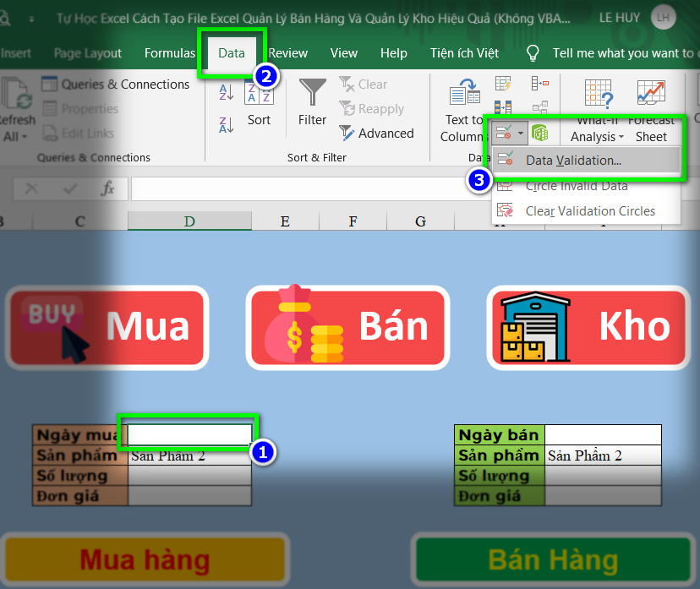Expand the Data Validation dropdown arrow
The height and width of the screenshot is (589, 700).
coord(521,133)
